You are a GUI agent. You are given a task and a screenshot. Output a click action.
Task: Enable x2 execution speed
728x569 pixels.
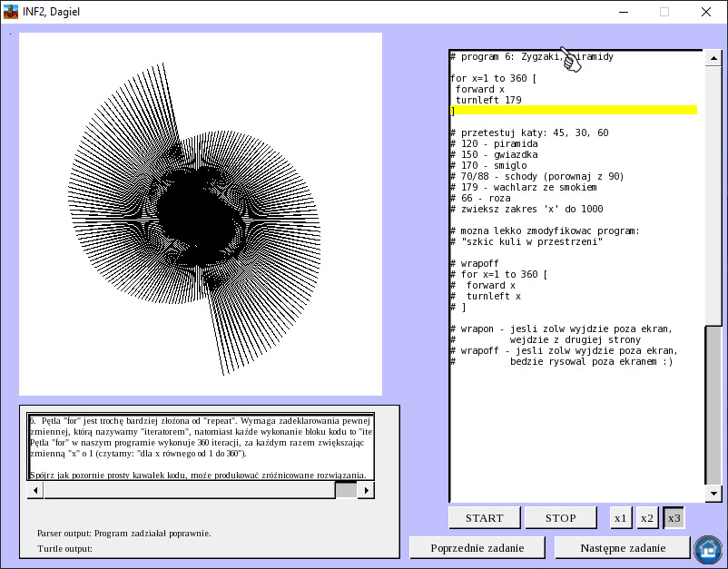pyautogui.click(x=647, y=517)
